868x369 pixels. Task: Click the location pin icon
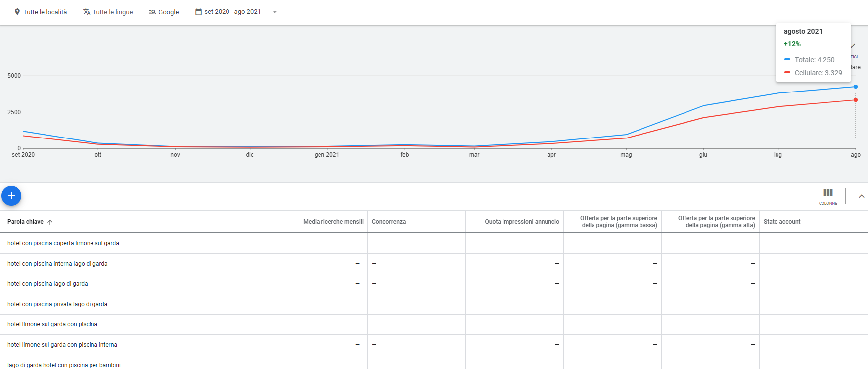[17, 12]
